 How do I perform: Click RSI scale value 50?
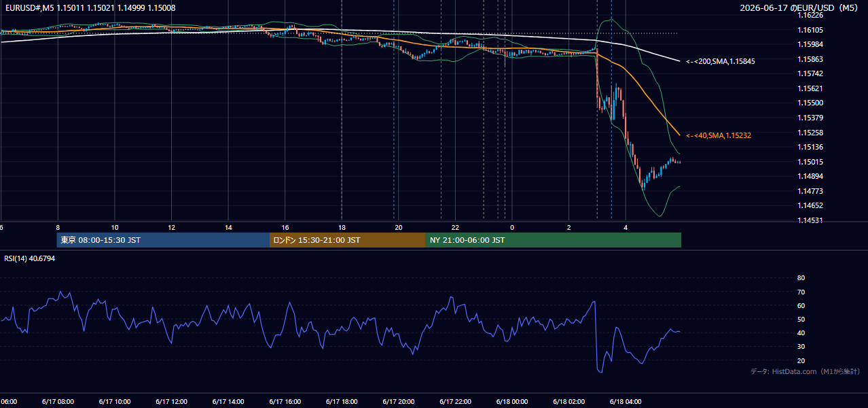coord(801,319)
